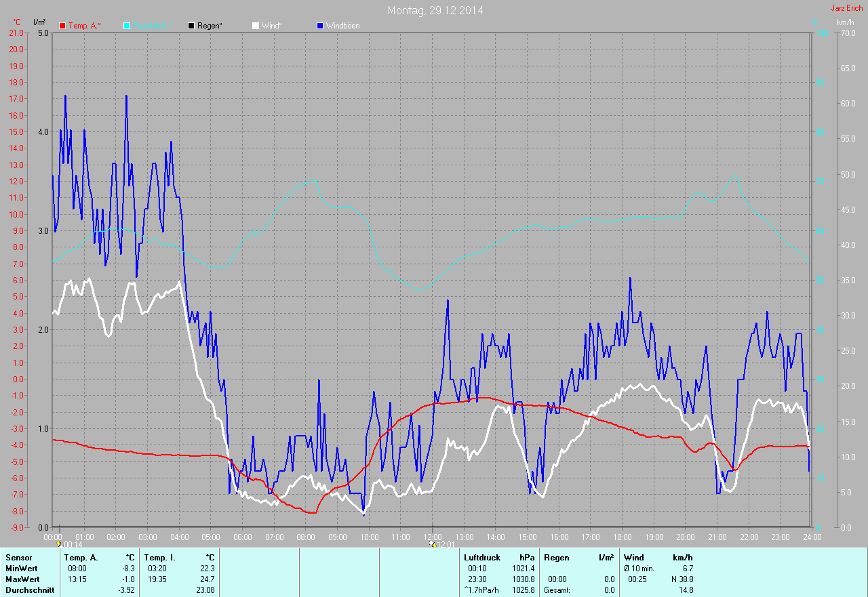This screenshot has width=868, height=597.
Task: Click the red Temp. A. legend square
Action: coord(62,26)
